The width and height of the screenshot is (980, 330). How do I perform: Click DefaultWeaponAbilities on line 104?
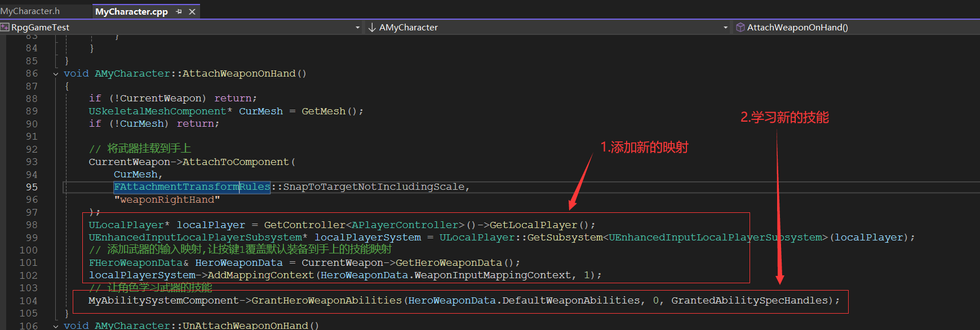point(571,301)
